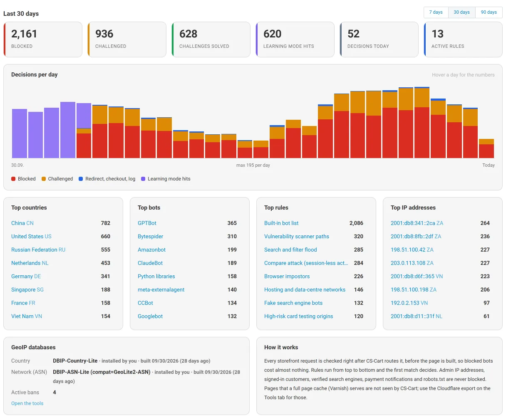
Task: Open IP address 2001:db8:341::2ca ZA
Action: (x=417, y=223)
